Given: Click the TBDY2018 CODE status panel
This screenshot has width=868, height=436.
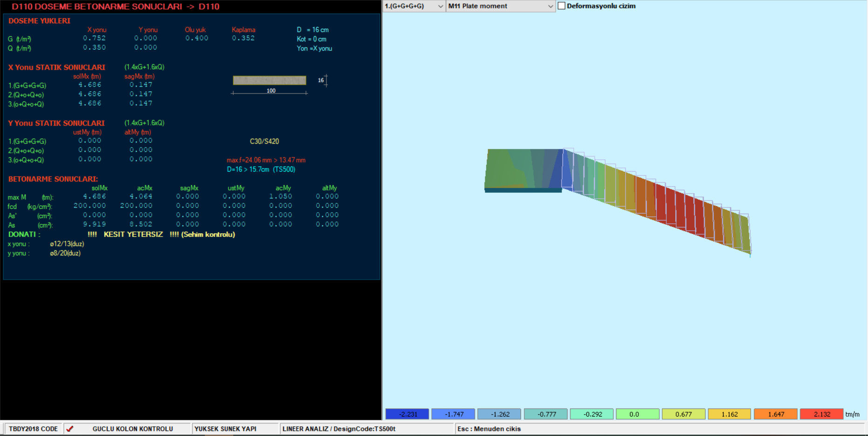Looking at the screenshot, I should (33, 429).
